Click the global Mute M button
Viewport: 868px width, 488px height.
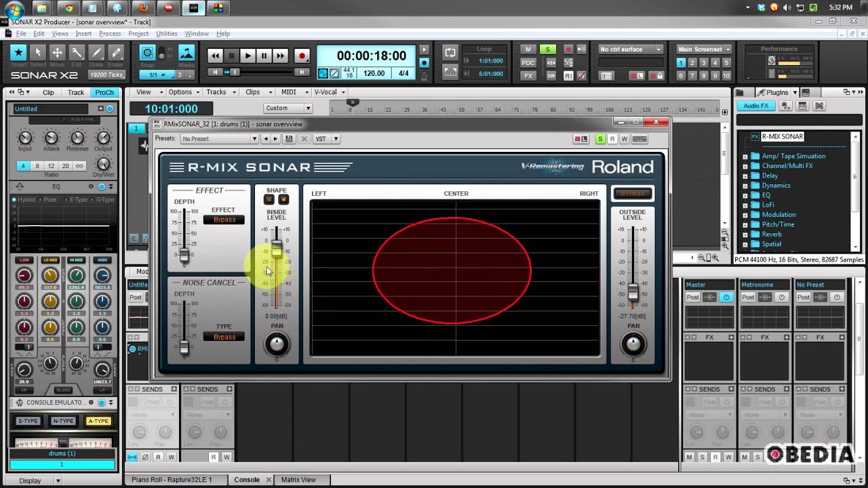pyautogui.click(x=528, y=49)
